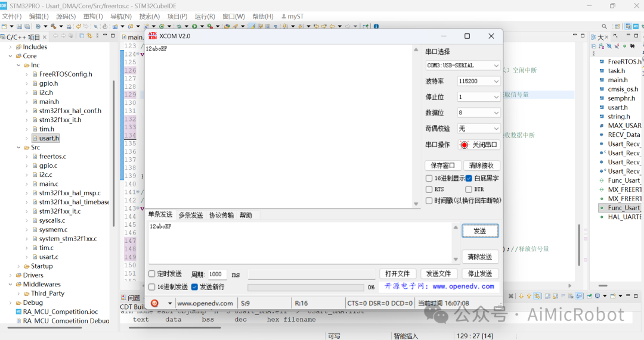This screenshot has width=644, height=340.
Task: Click the 清除接收 clear receive button
Action: pyautogui.click(x=481, y=166)
